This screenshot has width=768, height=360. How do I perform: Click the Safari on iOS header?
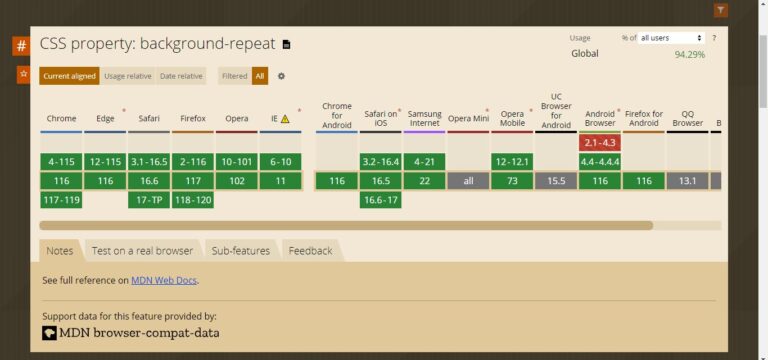click(381, 119)
